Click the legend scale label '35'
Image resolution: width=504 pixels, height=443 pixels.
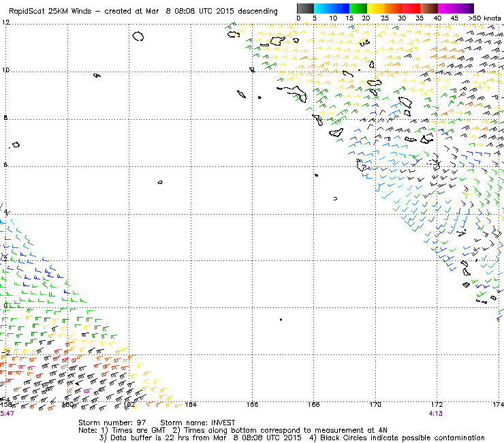point(420,18)
